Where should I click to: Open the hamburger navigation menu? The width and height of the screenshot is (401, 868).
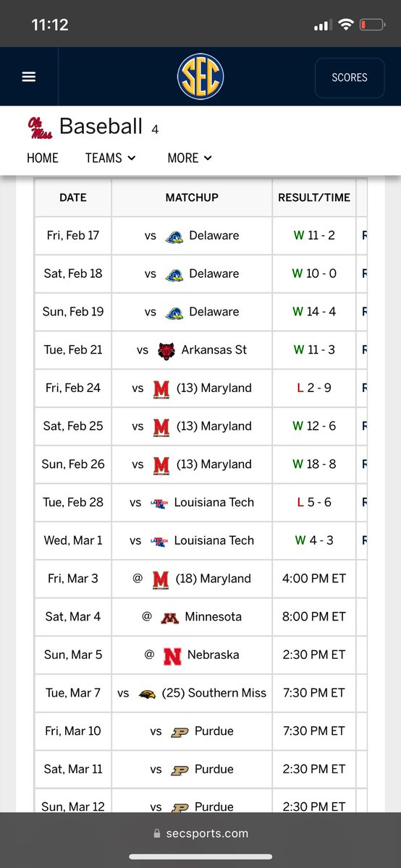click(x=29, y=77)
